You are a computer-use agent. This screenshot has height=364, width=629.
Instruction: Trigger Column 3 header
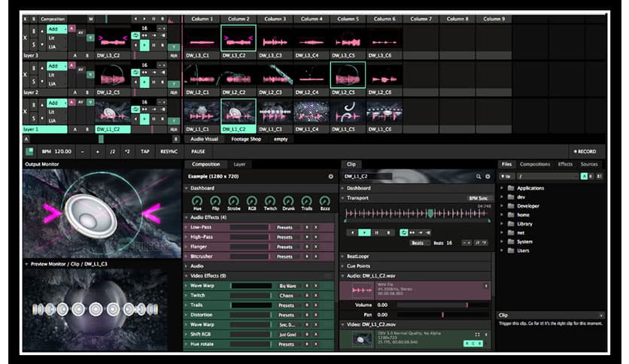(275, 19)
